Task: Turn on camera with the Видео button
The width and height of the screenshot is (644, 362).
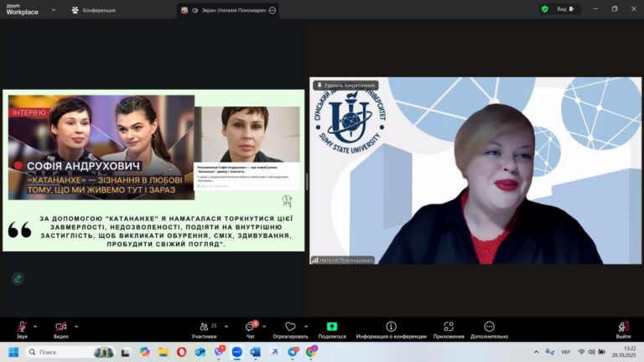Action: (x=60, y=328)
